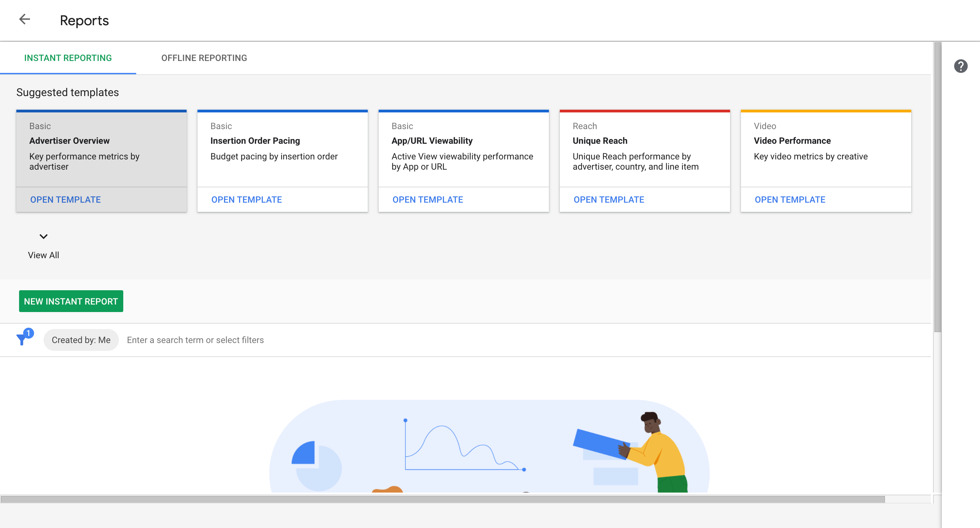Open template for App/URL Viewability

coord(428,200)
